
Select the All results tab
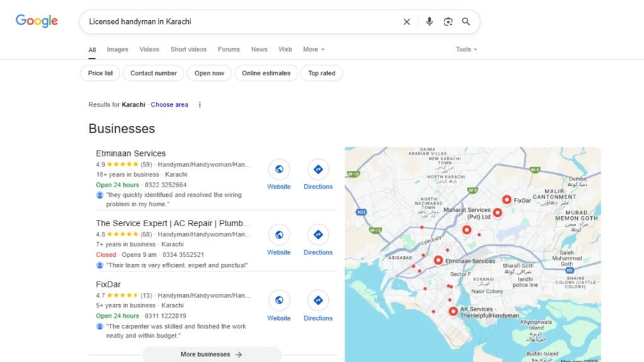click(x=92, y=50)
